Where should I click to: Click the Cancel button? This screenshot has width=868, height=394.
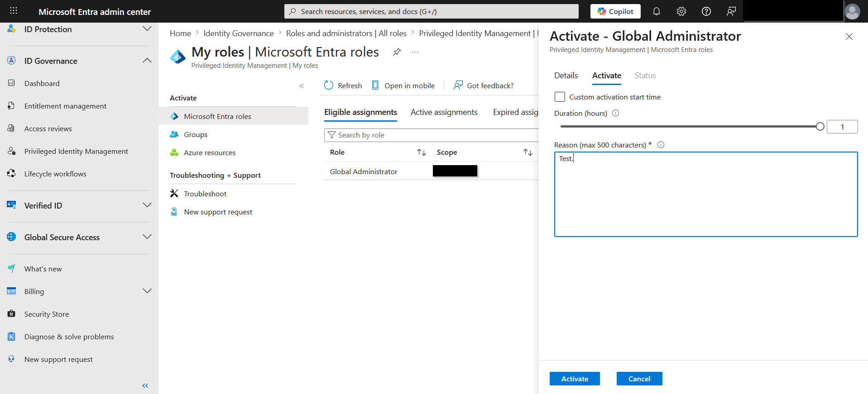[x=639, y=379]
